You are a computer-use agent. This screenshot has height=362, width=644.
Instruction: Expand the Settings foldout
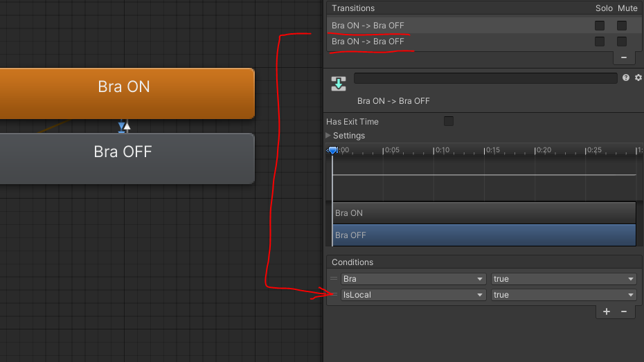click(x=328, y=135)
